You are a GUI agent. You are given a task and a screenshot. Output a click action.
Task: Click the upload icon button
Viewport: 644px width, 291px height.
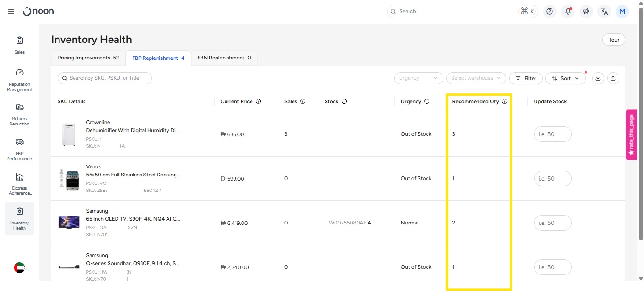point(613,78)
